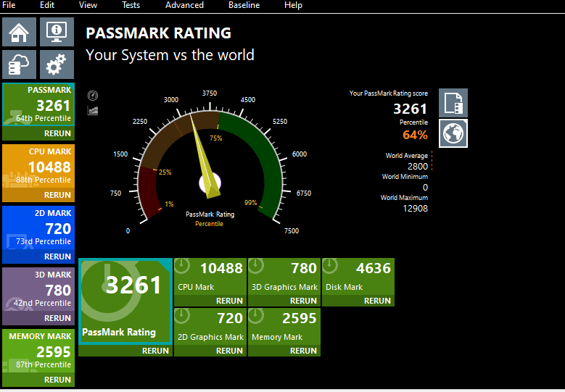Click the power icon on 2D Graphics Mark tile
This screenshot has width=565, height=392.
[182, 317]
